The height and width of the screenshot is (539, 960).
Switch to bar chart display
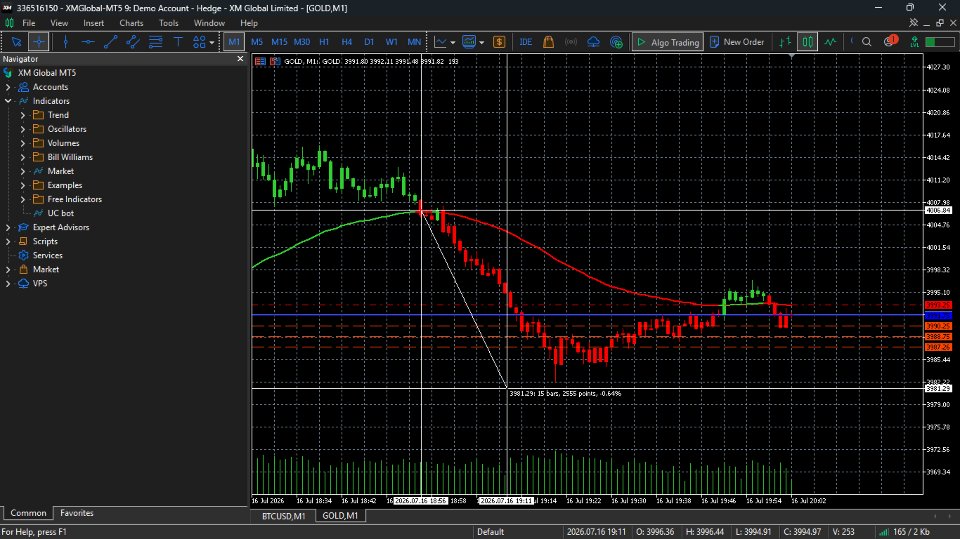pyautogui.click(x=785, y=42)
